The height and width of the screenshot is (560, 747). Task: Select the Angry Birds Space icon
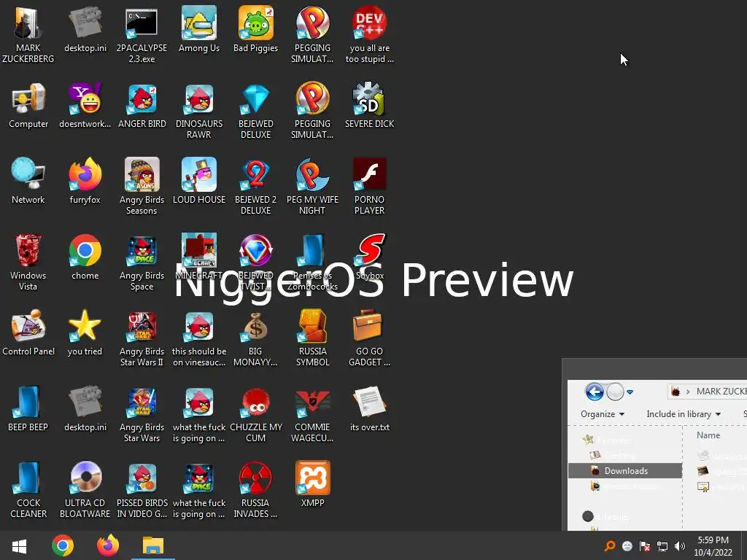pyautogui.click(x=142, y=250)
